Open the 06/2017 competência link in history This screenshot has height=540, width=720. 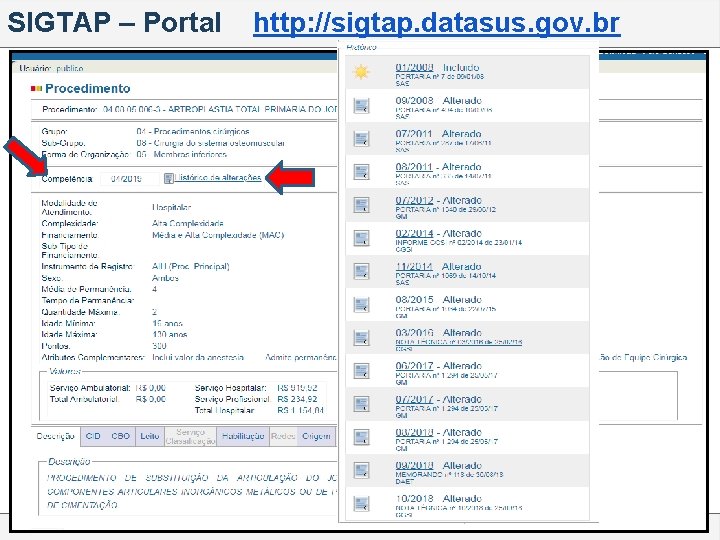pyautogui.click(x=414, y=366)
